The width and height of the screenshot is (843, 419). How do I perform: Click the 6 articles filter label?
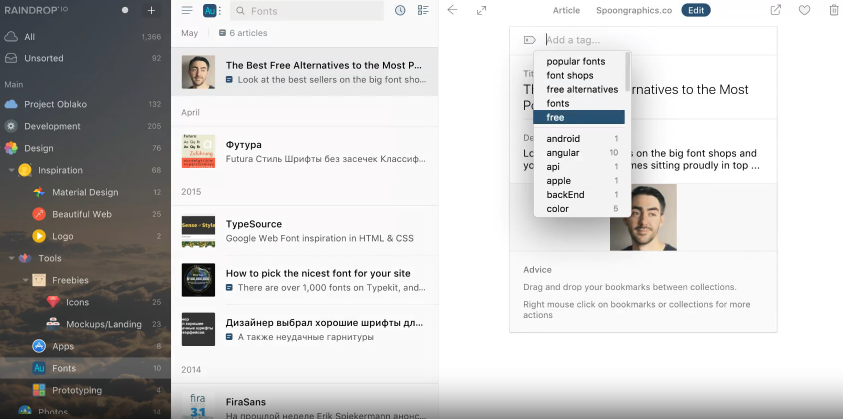[x=242, y=33]
